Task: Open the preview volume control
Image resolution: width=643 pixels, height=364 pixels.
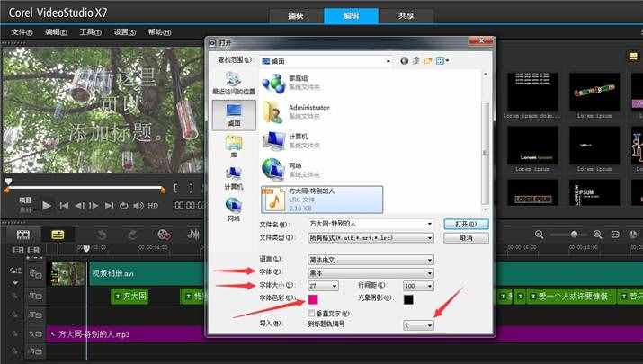Action: click(x=138, y=205)
